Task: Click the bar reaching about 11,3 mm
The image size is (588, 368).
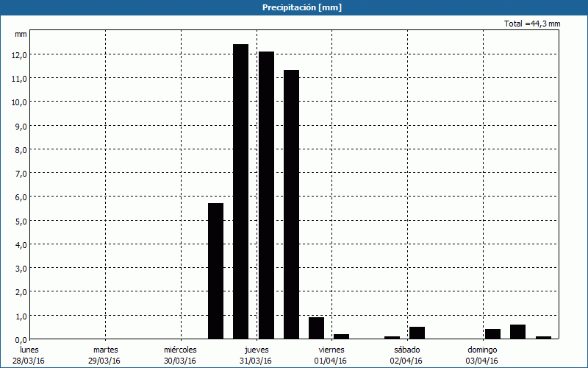Action: (291, 205)
